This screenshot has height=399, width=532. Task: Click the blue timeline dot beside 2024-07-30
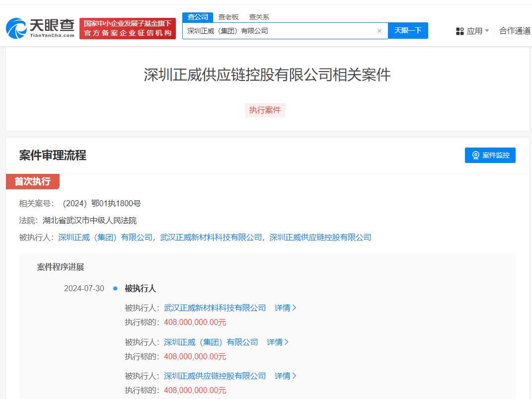115,288
